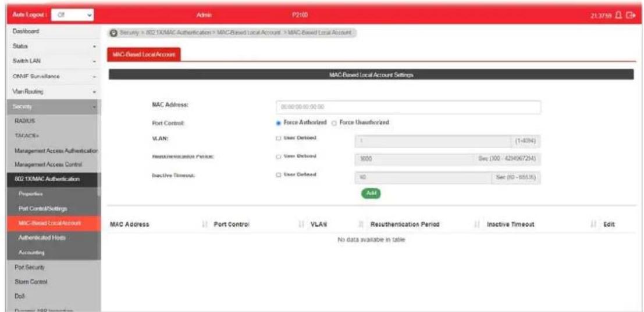This screenshot has width=644, height=312.
Task: Enable User Defined for Inactive Timeout
Action: pos(279,175)
